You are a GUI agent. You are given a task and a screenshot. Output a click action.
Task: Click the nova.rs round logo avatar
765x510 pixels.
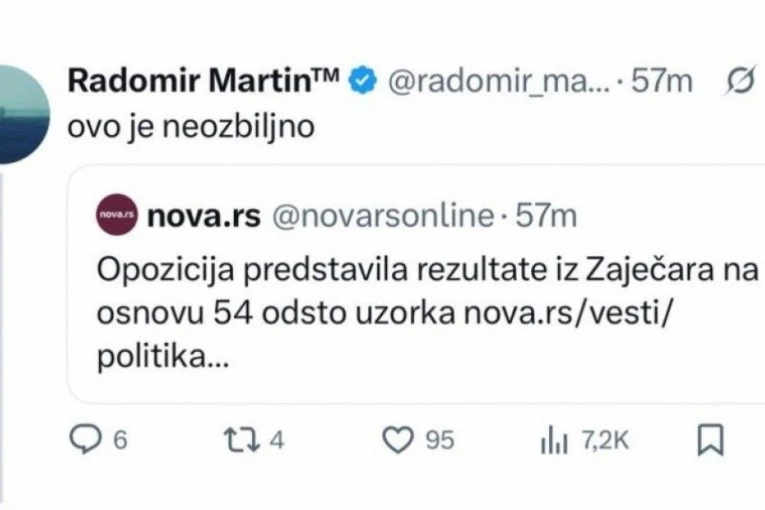coord(115,216)
